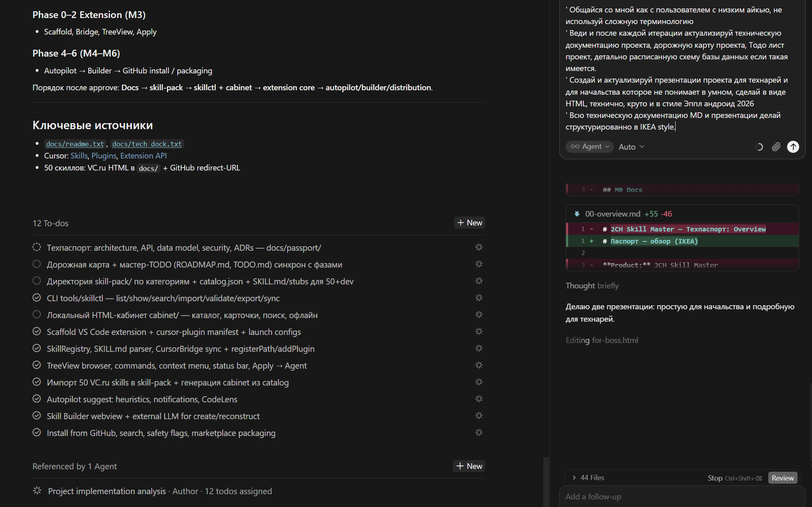Click the added line Паспорт — обзор (IKEA)
Screen dimensions: 812x507
pos(682,241)
